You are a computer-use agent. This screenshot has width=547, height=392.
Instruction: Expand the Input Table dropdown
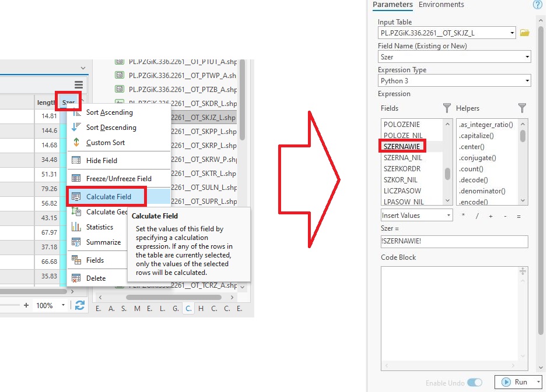click(x=511, y=33)
